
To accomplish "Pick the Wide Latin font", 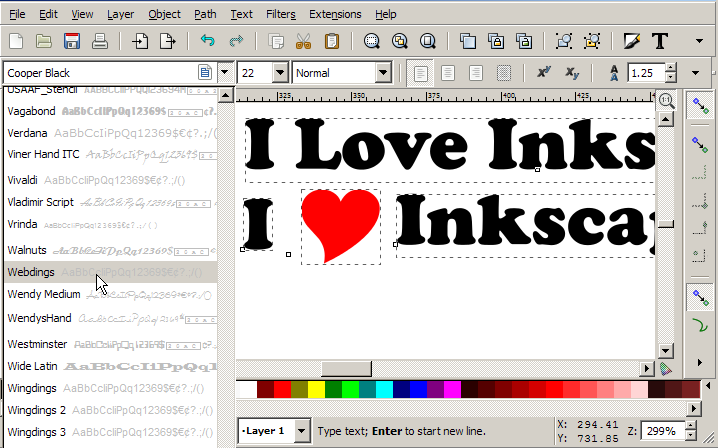I will (x=110, y=366).
